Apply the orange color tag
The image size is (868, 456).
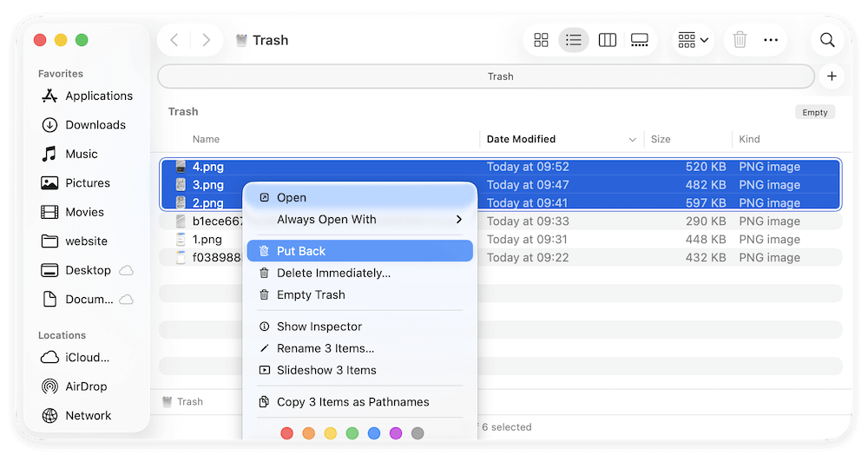(308, 433)
